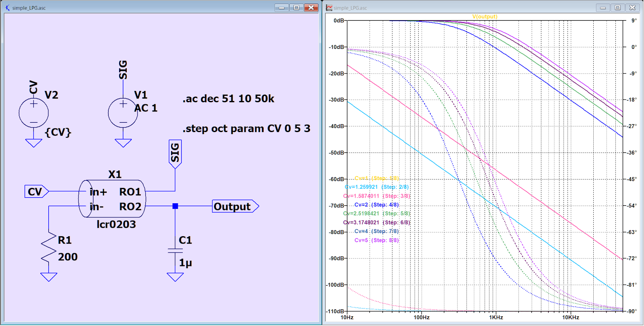Click the C1 capacitor symbol

click(175, 251)
